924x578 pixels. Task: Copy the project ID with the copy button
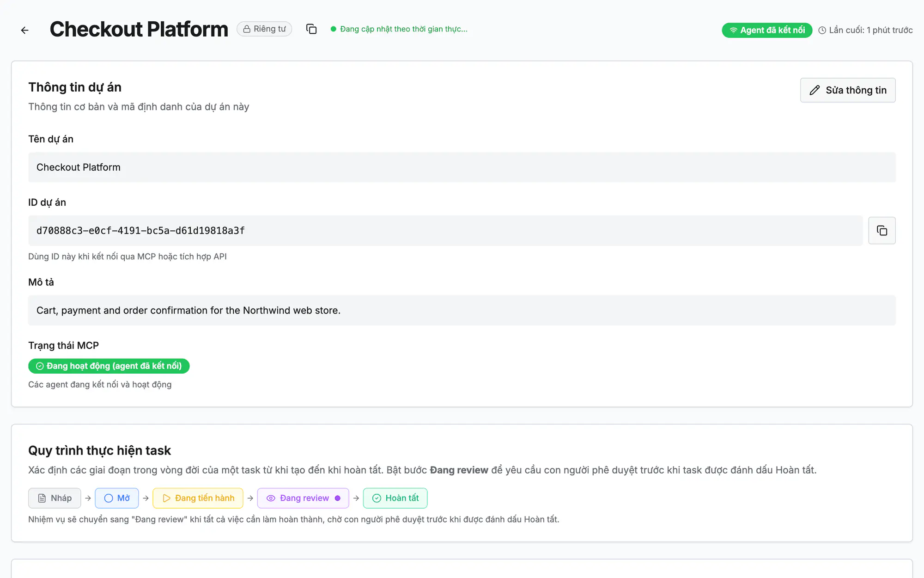[x=881, y=230]
